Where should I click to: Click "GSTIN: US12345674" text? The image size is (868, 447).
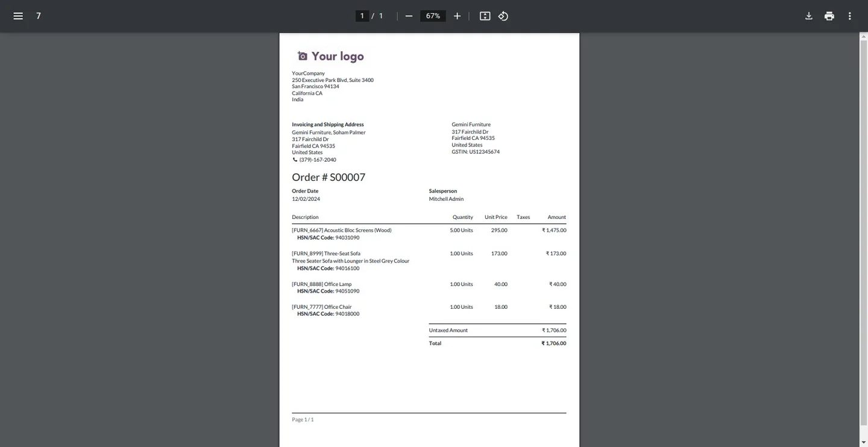tap(476, 152)
